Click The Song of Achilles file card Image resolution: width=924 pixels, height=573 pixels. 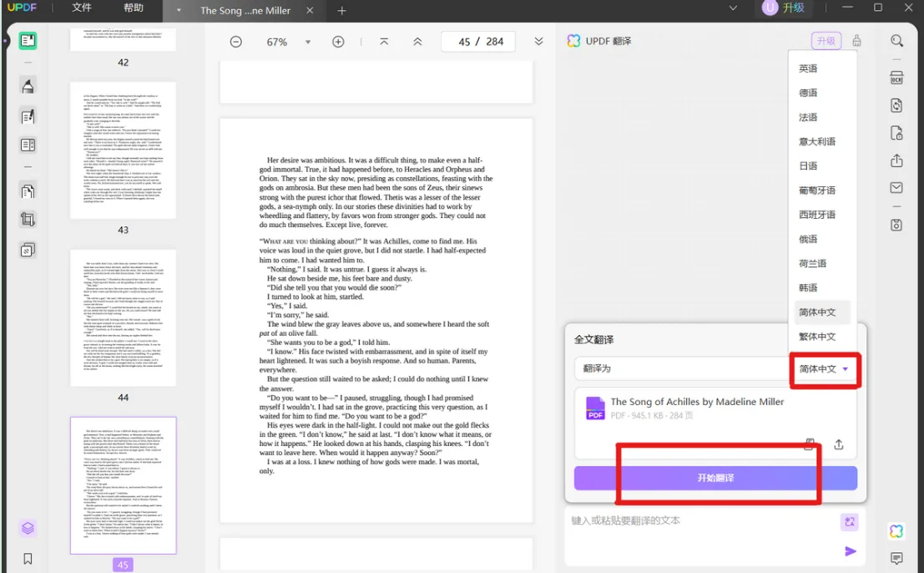(x=715, y=423)
